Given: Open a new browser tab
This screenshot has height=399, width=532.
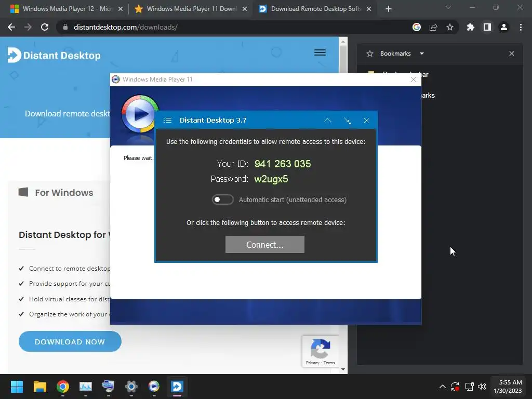Looking at the screenshot, I should click(x=389, y=9).
